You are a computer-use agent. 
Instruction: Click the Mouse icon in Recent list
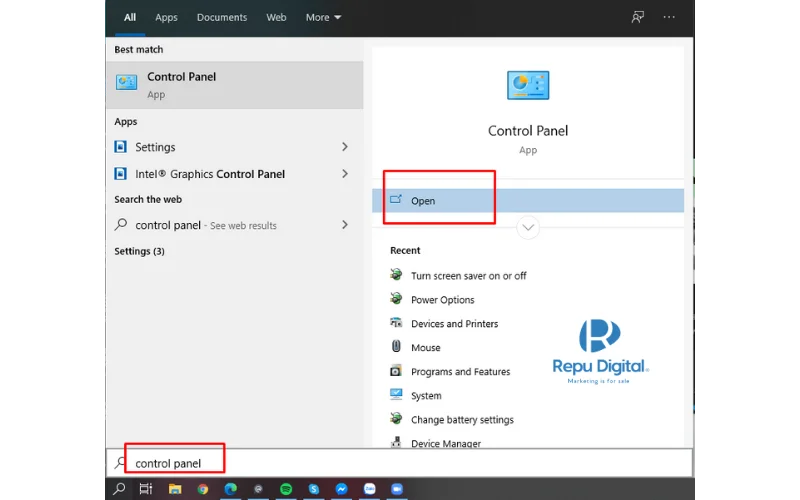coord(396,346)
